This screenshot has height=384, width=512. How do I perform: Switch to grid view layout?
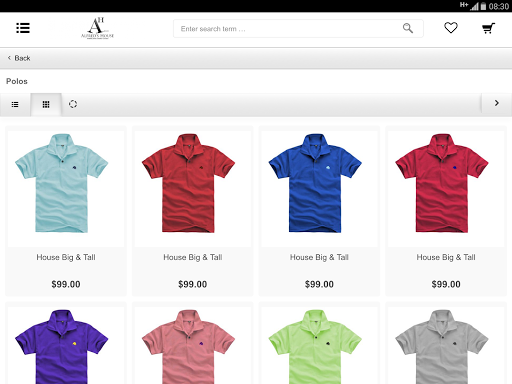46,105
